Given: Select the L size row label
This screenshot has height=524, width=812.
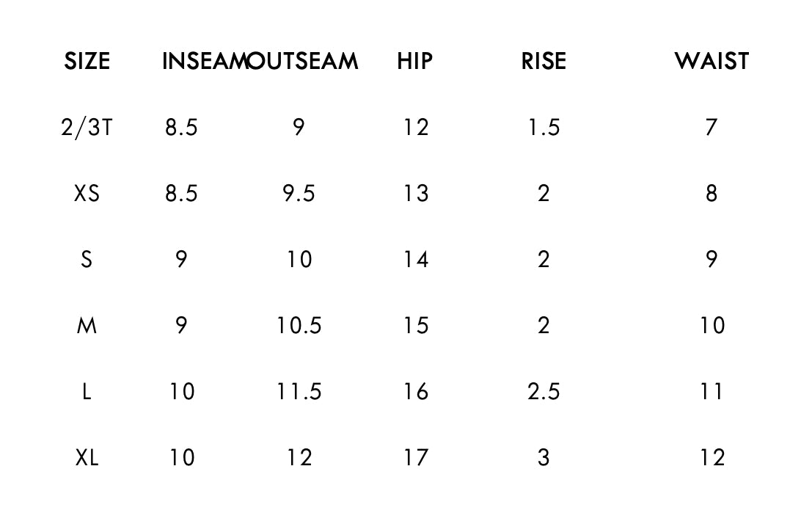Looking at the screenshot, I should 87,391.
